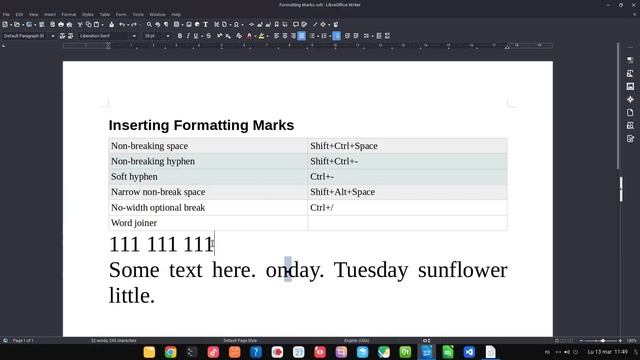
Task: Expand unordered list dropdown arrow
Action: click(x=318, y=36)
